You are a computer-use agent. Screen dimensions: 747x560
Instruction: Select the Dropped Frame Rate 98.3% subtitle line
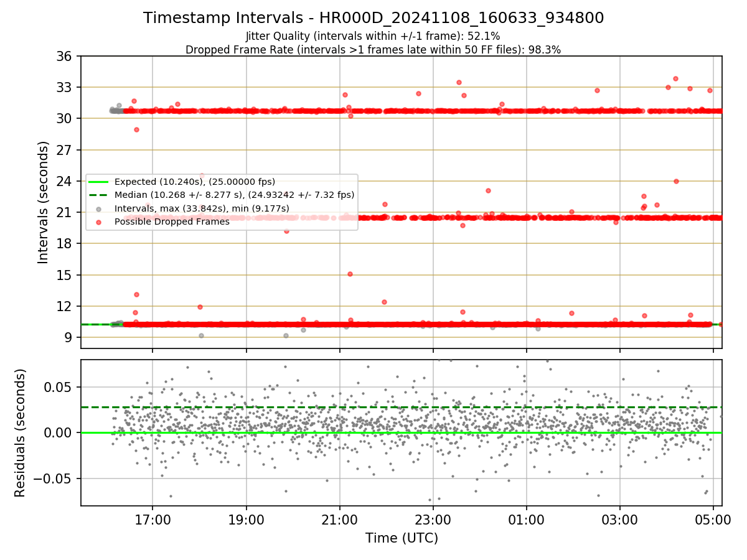point(373,50)
